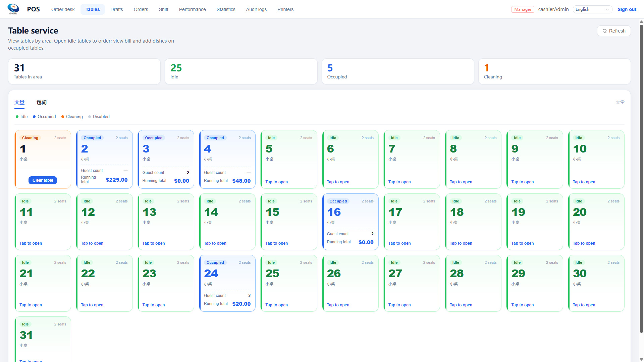Viewport: 644px width, 362px height.
Task: Click the Sign out link
Action: click(x=627, y=9)
